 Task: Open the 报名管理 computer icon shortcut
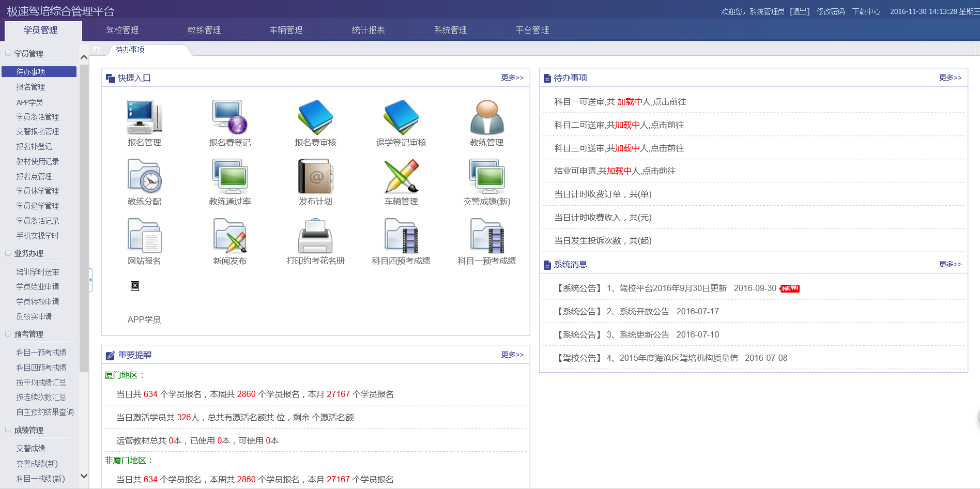[x=144, y=117]
